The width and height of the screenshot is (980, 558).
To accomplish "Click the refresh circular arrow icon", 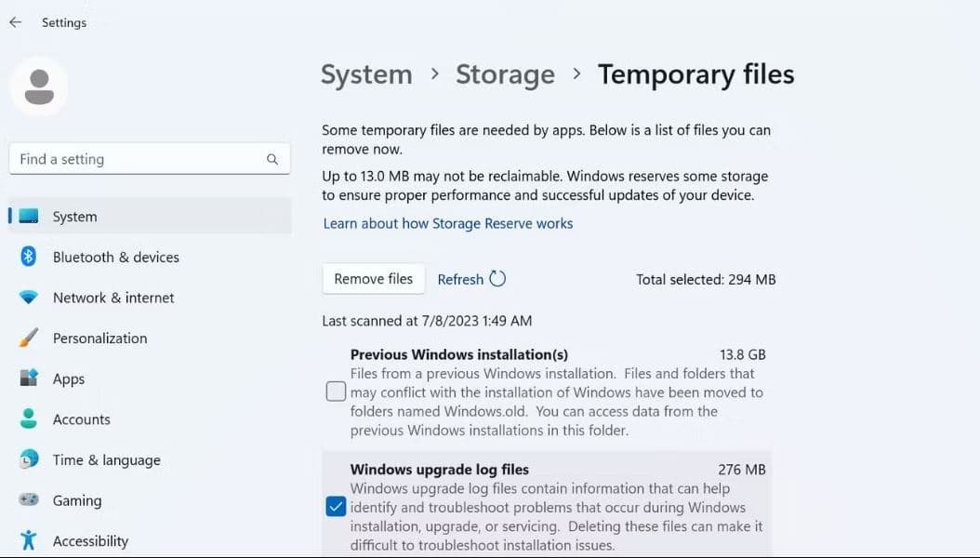I will pyautogui.click(x=497, y=279).
